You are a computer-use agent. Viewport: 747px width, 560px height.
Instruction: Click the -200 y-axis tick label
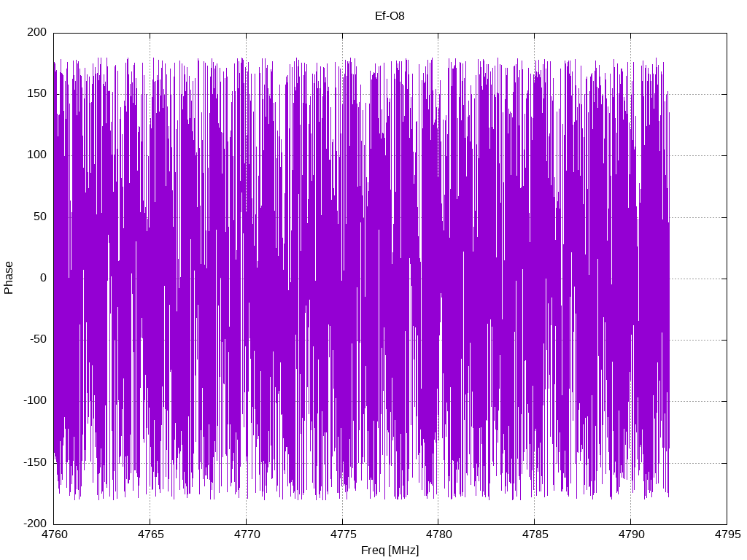click(x=35, y=524)
